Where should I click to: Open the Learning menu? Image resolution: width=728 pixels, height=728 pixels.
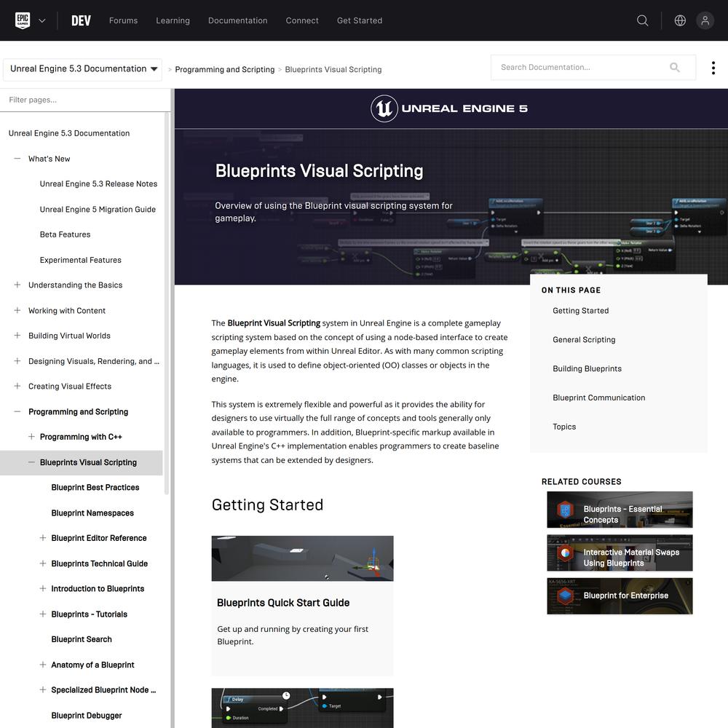[x=173, y=20]
